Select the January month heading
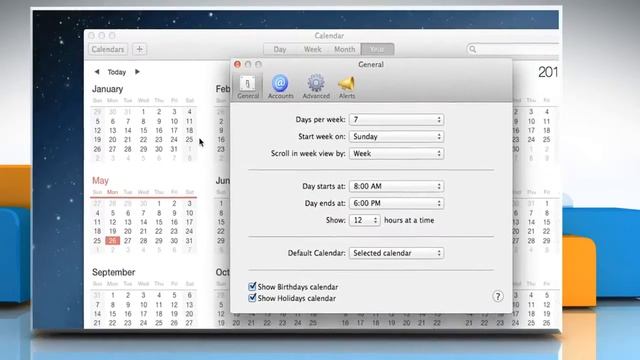 click(x=107, y=89)
